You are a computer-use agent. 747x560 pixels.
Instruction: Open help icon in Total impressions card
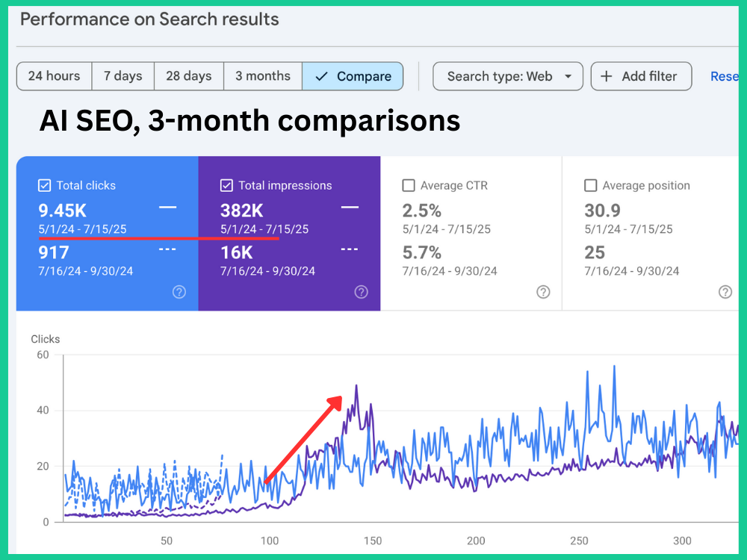[x=361, y=292]
